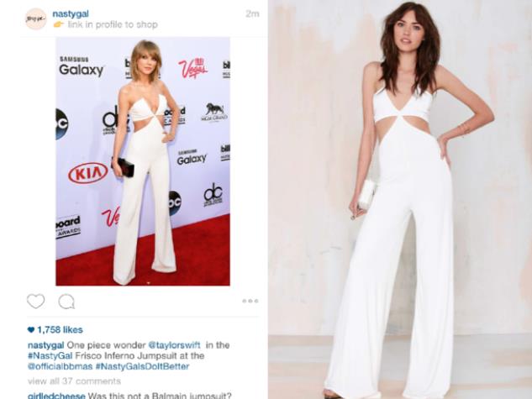Click the 'link in profile to shop' text
The height and width of the screenshot is (399, 532).
pyautogui.click(x=113, y=24)
